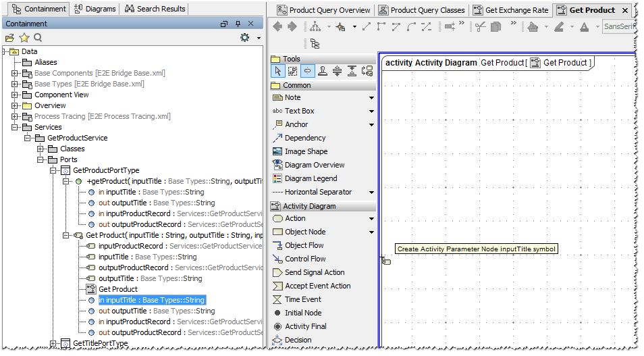Image resolution: width=644 pixels, height=356 pixels.
Task: Choose the Control Flow tool
Action: [x=304, y=259]
